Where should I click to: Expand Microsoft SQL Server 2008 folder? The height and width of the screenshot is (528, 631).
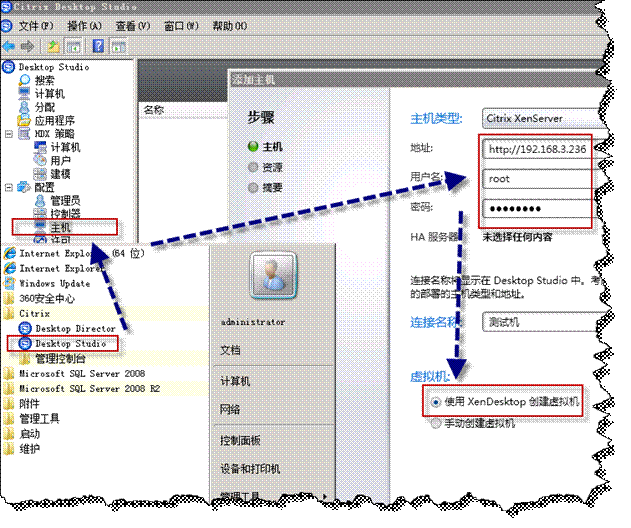(82, 373)
